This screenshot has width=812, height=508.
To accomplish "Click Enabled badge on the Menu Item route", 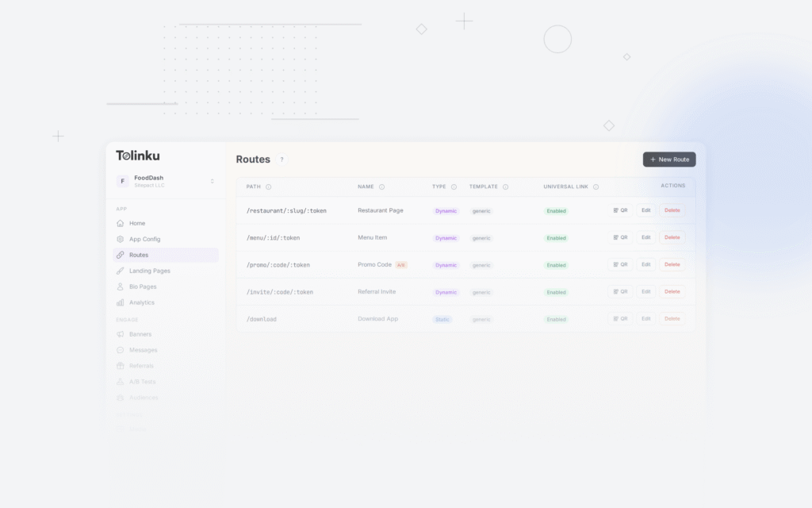I will [x=556, y=237].
